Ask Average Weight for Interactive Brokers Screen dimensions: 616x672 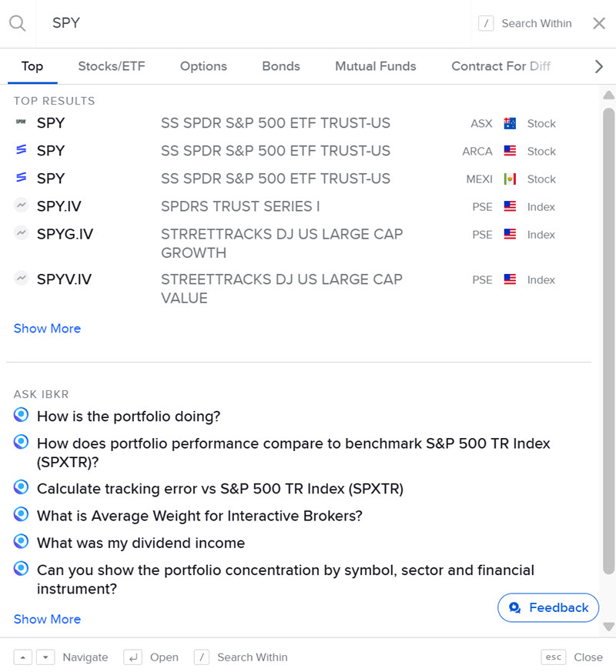pyautogui.click(x=199, y=516)
